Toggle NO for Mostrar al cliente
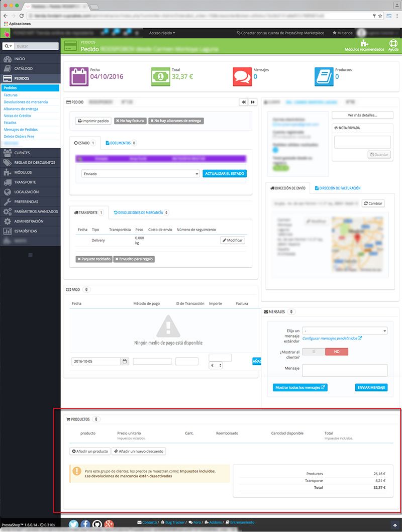Screen dimensions: 402x532 [x=337, y=352]
